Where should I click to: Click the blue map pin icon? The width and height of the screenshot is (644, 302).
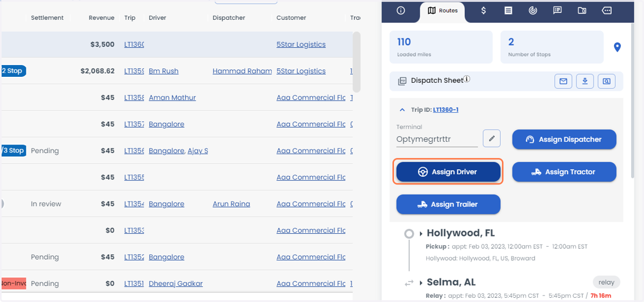617,47
